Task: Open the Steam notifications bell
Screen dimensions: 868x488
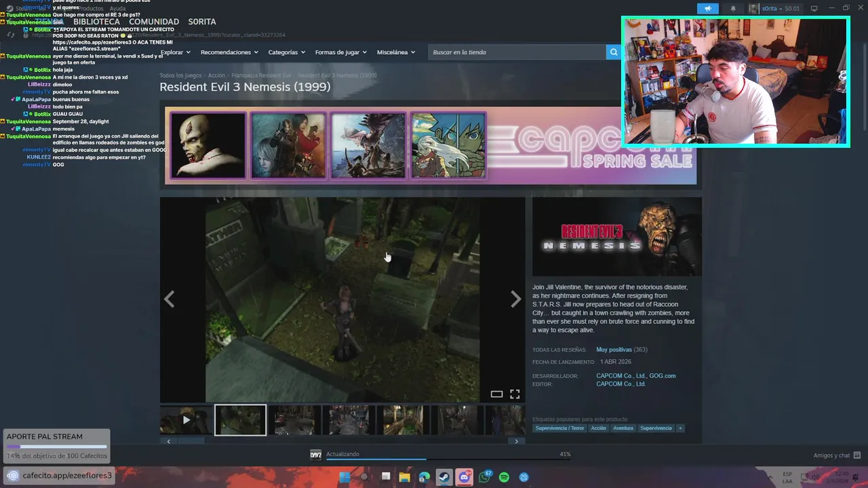Action: 733,9
